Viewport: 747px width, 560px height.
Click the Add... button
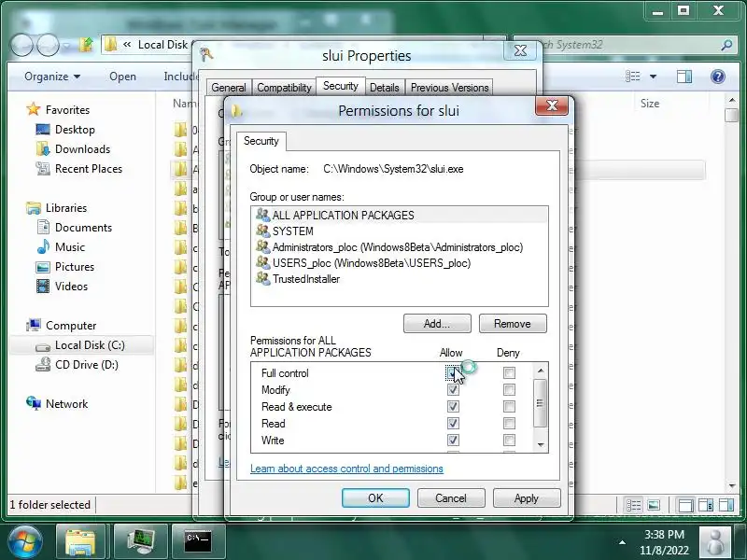click(x=437, y=324)
